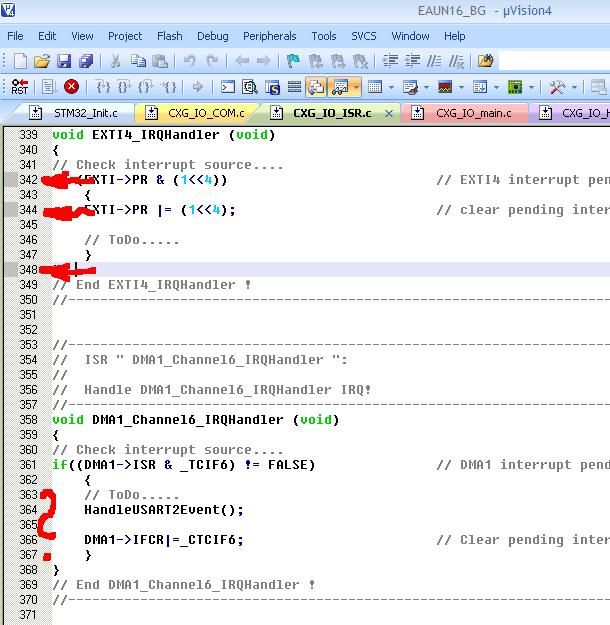Viewport: 610px width, 625px height.
Task: Open the Debug menu
Action: click(213, 36)
